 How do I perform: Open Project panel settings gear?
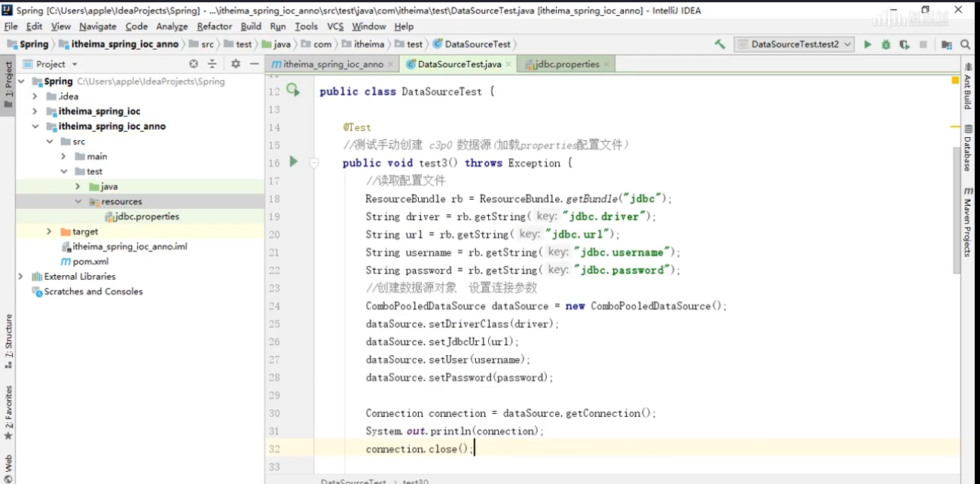click(x=235, y=64)
